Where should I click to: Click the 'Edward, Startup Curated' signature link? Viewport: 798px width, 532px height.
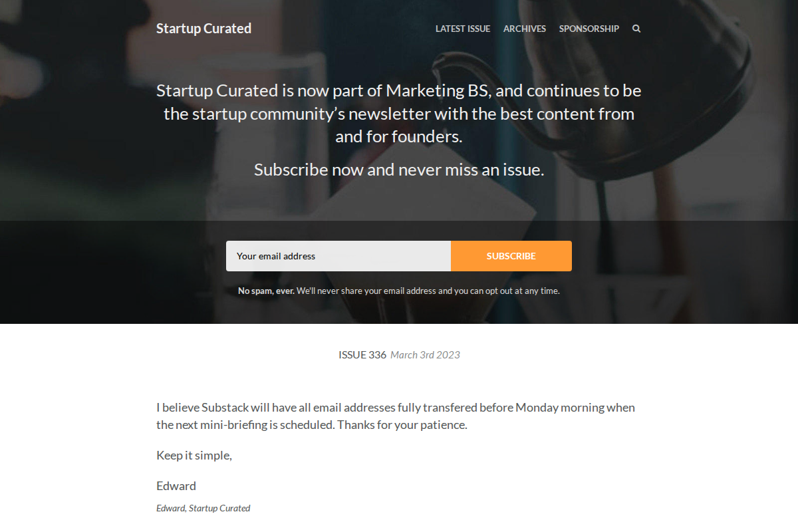tap(203, 507)
